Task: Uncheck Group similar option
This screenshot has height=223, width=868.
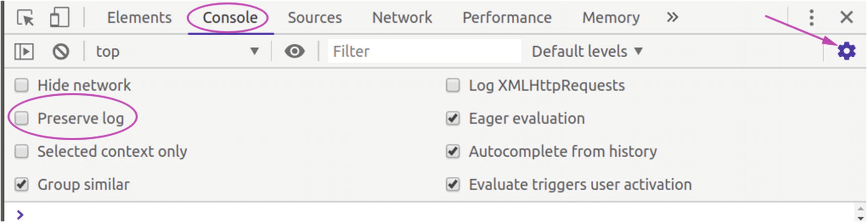Action: 22,185
